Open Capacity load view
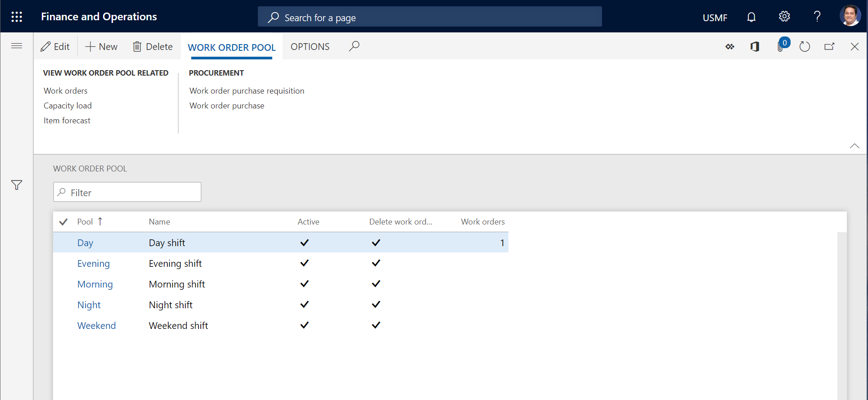Screen dimensions: 868x400 (67, 106)
